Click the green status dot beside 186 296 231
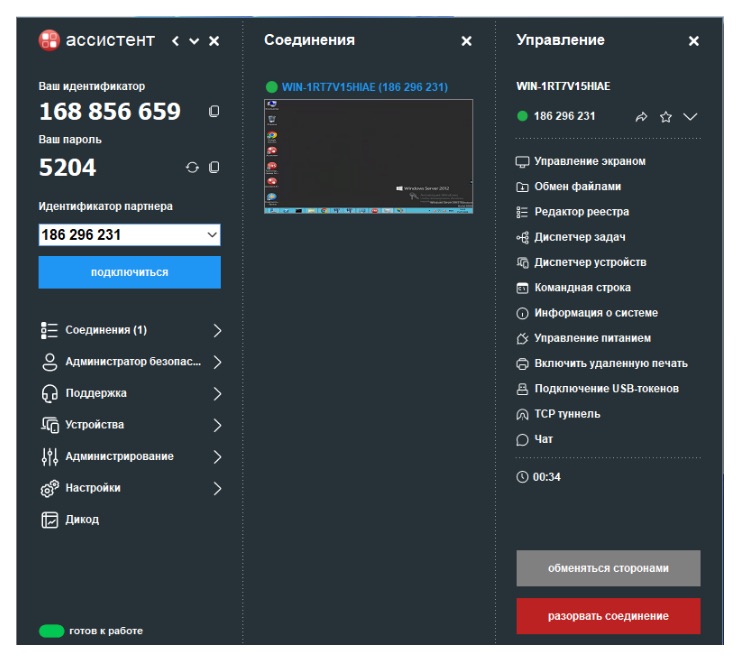 522,116
